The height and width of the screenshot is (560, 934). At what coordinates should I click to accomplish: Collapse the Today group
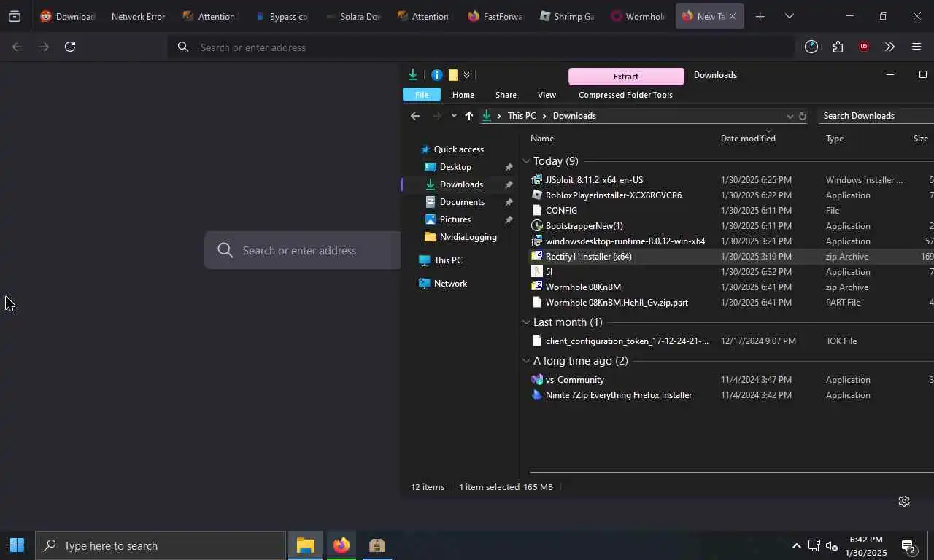pos(526,161)
